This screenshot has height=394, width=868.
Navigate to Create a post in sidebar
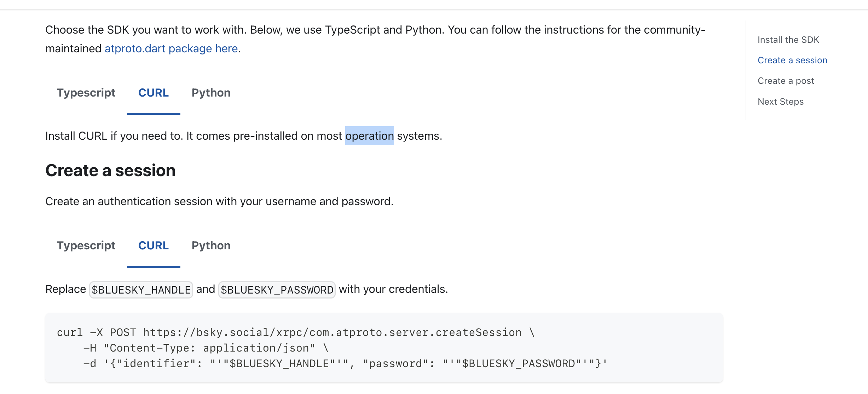click(x=786, y=81)
